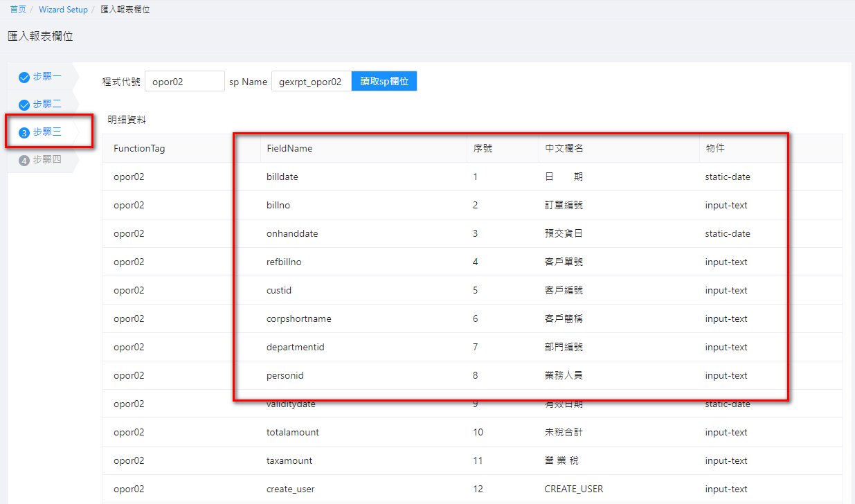The image size is (855, 504).
Task: Open the Wizard Setup breadcrumb link
Action: pyautogui.click(x=63, y=10)
